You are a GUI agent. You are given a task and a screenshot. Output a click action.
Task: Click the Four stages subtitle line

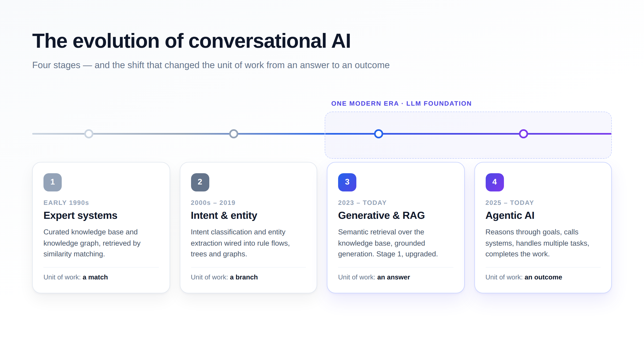point(211,65)
